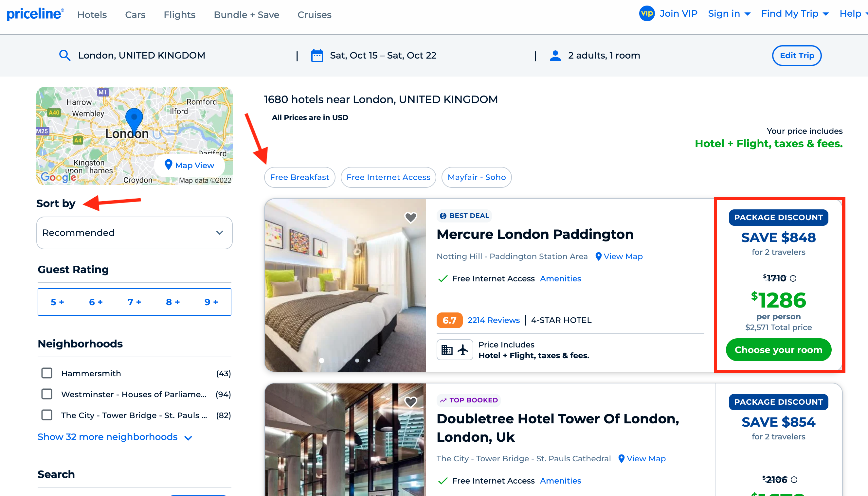Open 2214 Reviews link
The height and width of the screenshot is (496, 868).
click(x=494, y=320)
